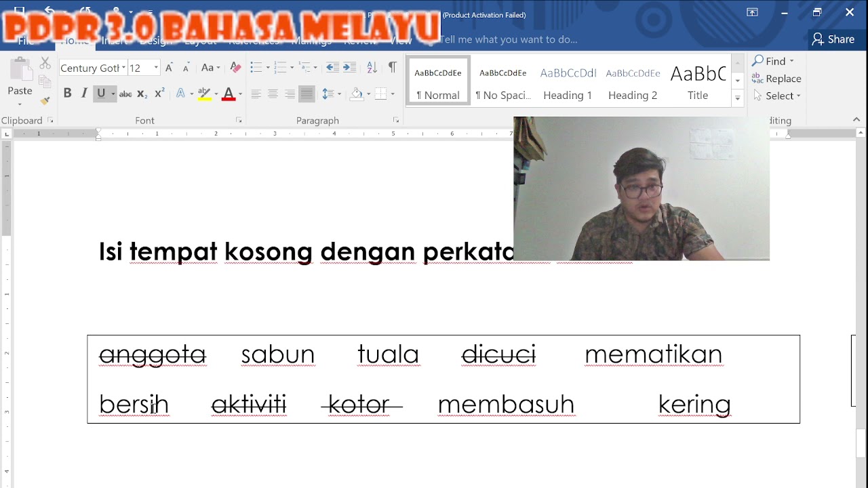Apply the Heading 2 style

point(633,81)
